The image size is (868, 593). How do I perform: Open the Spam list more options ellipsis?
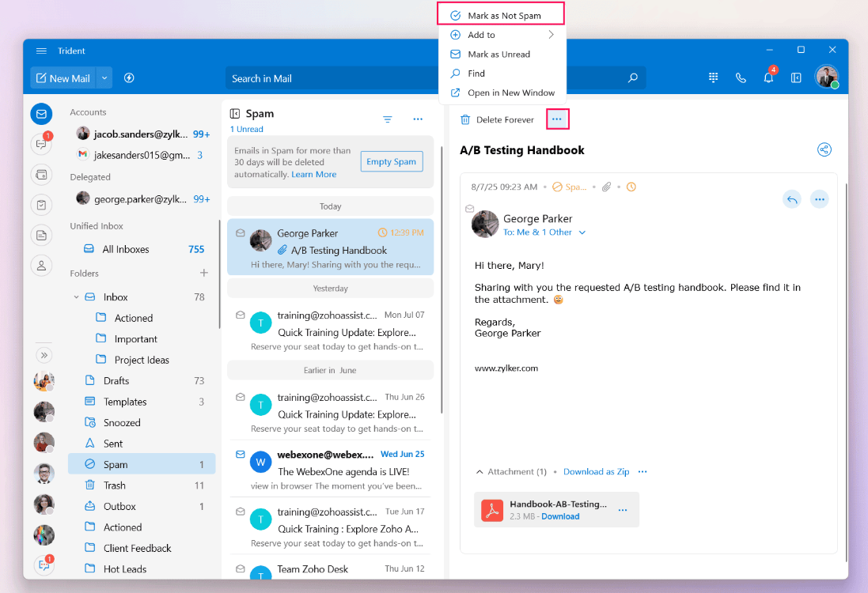(418, 119)
